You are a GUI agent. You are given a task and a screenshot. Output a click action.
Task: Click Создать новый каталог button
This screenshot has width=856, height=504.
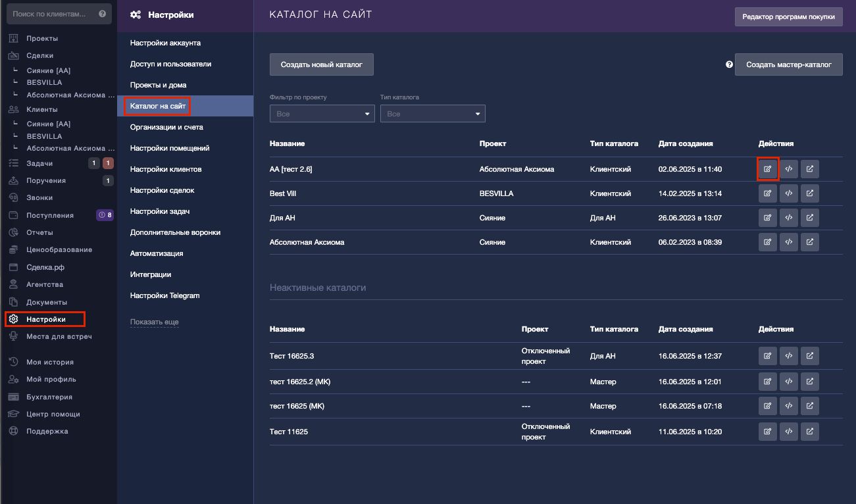[321, 64]
